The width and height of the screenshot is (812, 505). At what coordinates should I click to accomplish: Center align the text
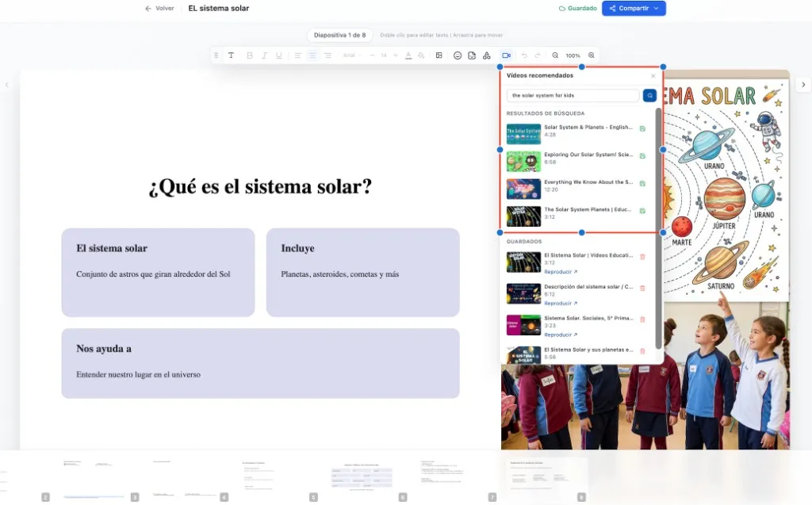(312, 55)
